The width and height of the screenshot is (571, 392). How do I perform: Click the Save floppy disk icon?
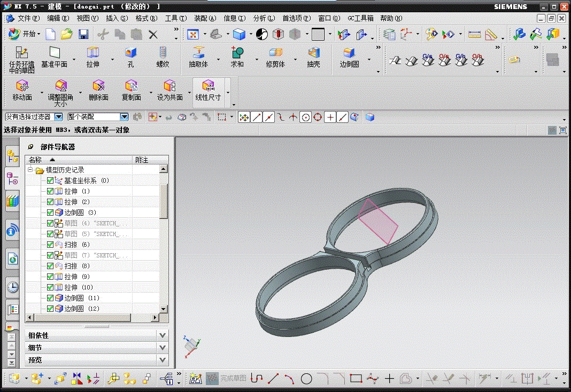click(x=83, y=34)
